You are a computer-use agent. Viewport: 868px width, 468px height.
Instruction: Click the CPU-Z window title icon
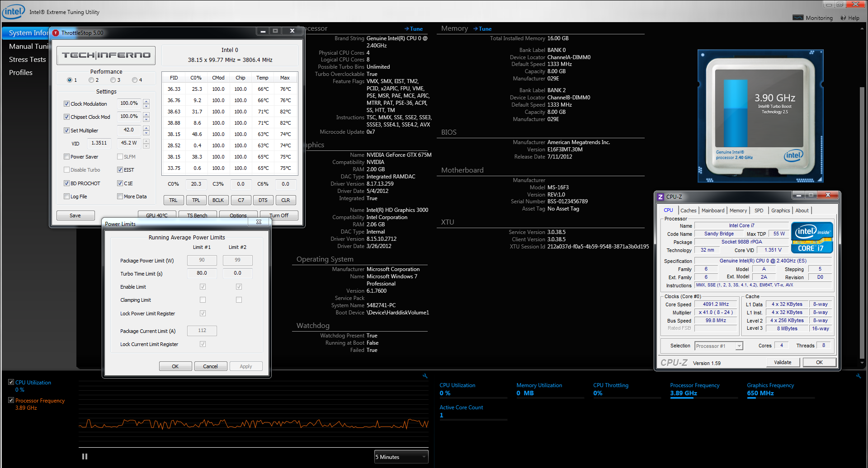(660, 197)
